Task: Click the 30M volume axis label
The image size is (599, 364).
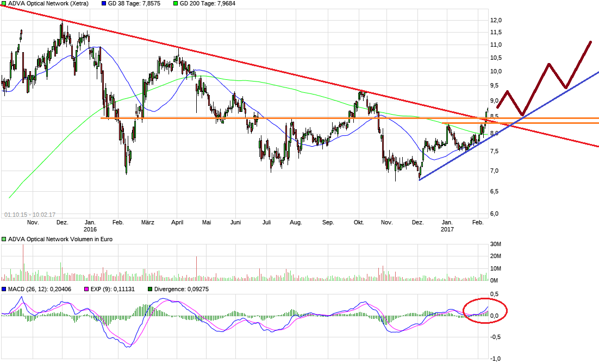Action: 495,244
